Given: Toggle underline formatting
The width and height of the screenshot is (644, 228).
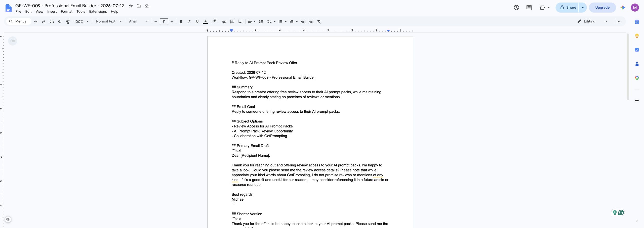Looking at the screenshot, I should click(x=197, y=22).
